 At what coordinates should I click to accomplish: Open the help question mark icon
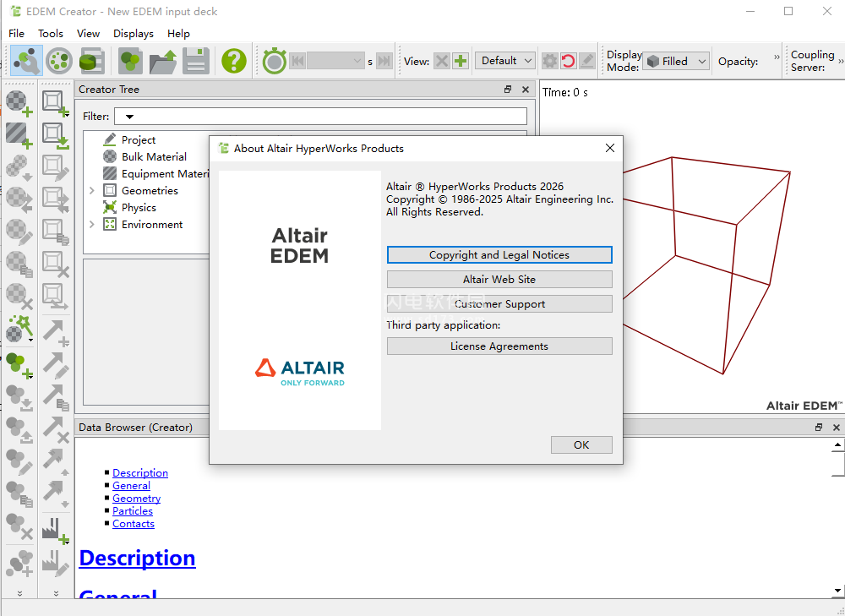[234, 61]
